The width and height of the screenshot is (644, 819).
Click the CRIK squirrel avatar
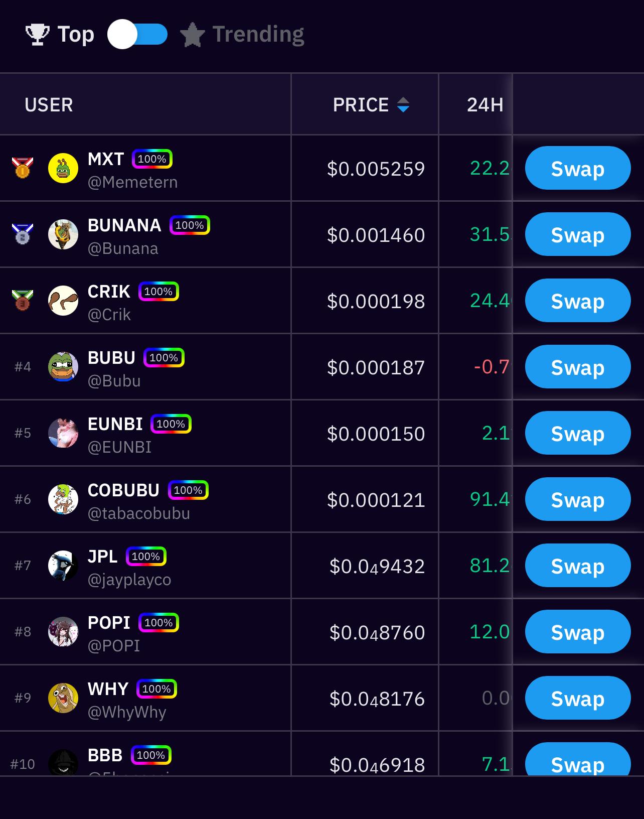[x=63, y=301]
